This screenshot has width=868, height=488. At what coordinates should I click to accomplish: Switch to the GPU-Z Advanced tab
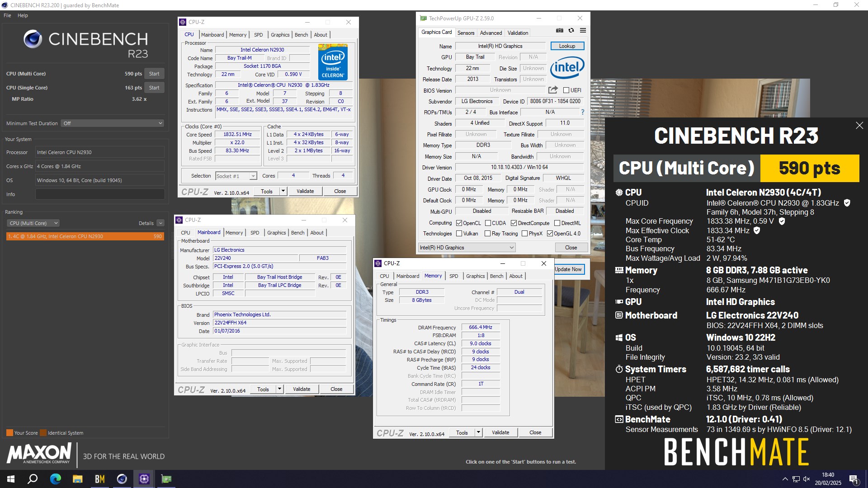coord(491,33)
